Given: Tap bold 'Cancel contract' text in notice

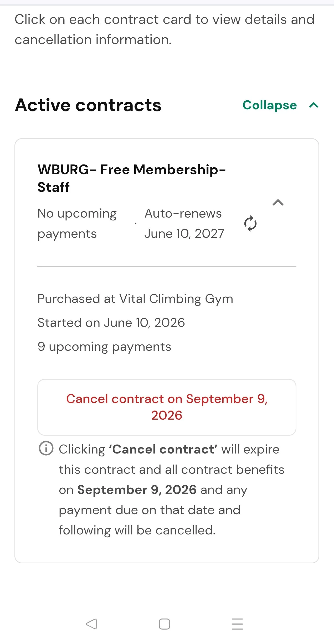Looking at the screenshot, I should tap(163, 449).
